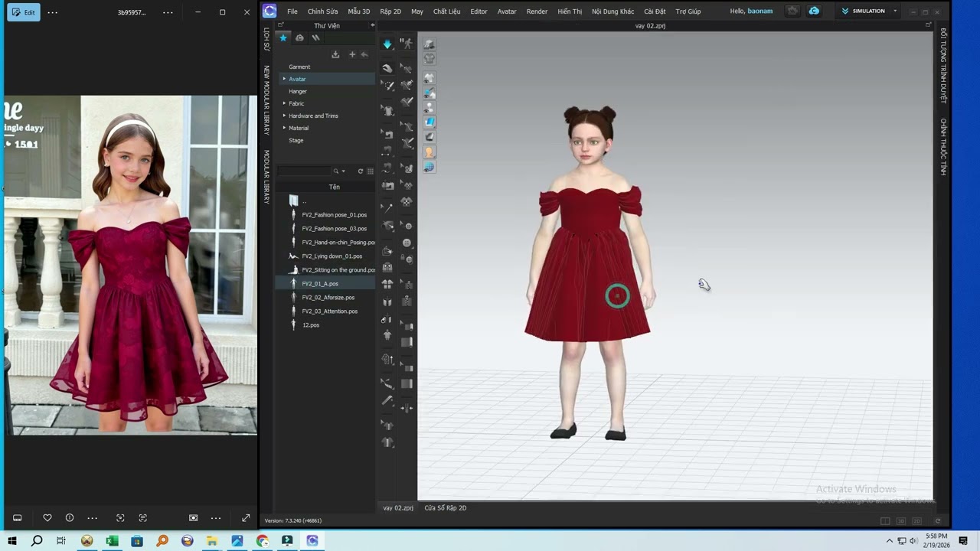Screen dimensions: 980x551
Task: Expand the Avatar library folder
Action: click(x=284, y=79)
